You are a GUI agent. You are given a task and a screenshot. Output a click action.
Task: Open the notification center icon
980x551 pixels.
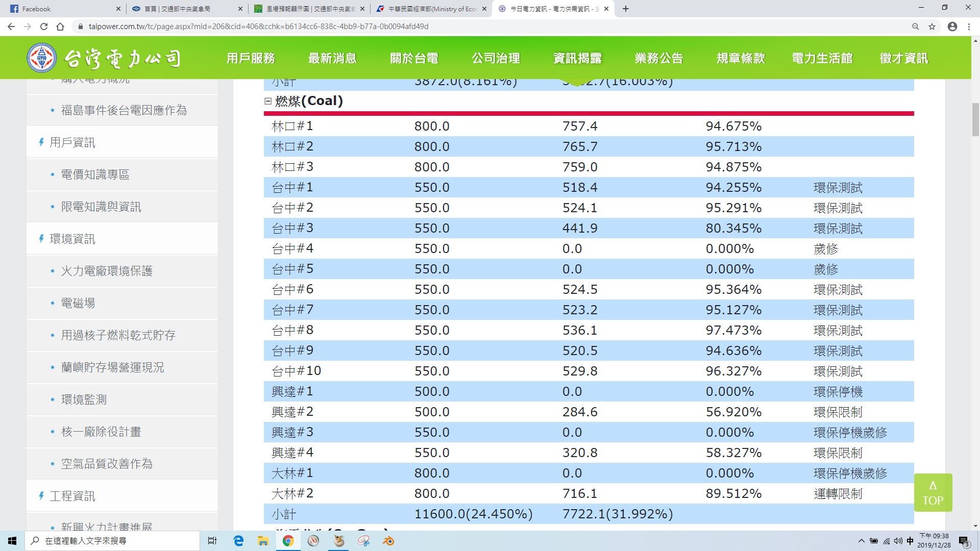coord(964,541)
